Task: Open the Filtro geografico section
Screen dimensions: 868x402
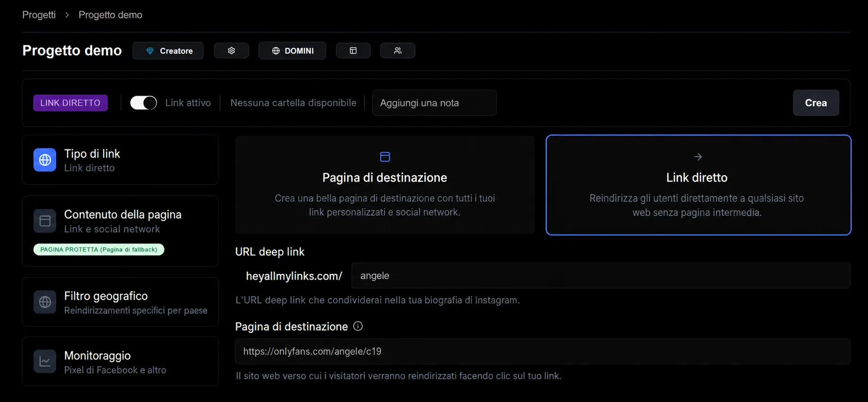Action: tap(120, 302)
